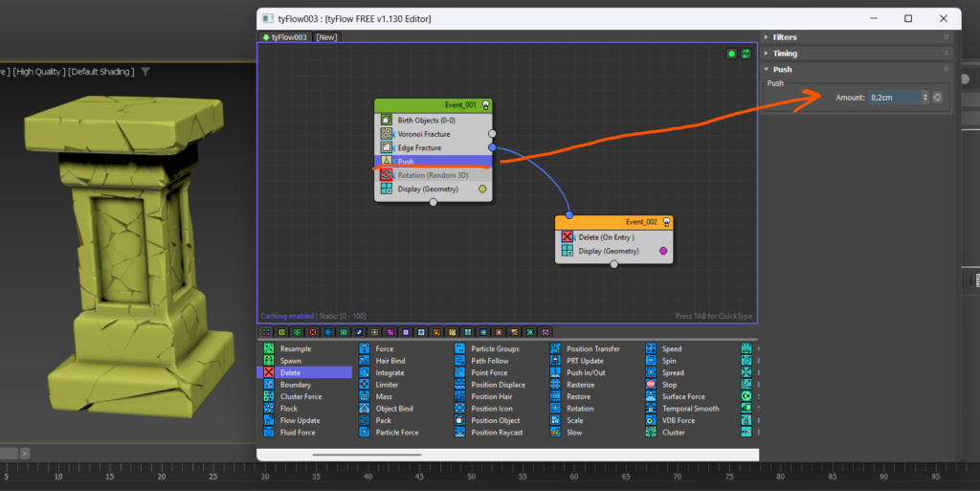Image resolution: width=980 pixels, height=491 pixels.
Task: Select the Particle Groups operator
Action: pos(495,349)
